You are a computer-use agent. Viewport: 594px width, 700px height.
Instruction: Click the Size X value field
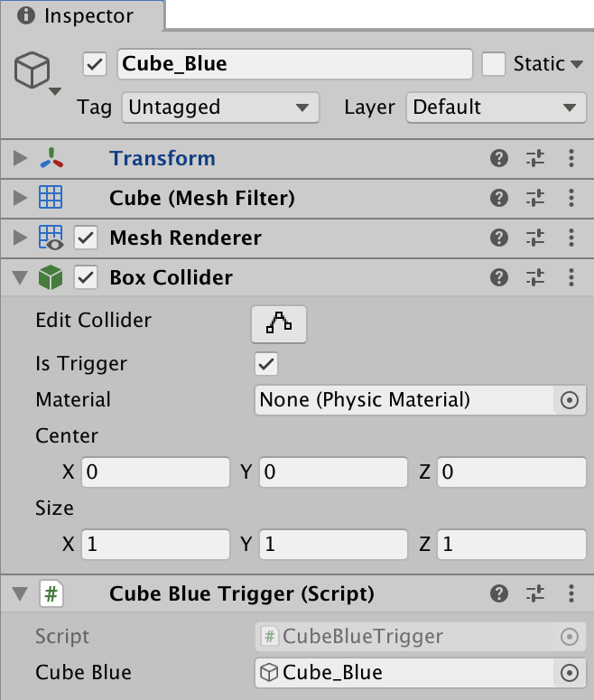(x=155, y=544)
